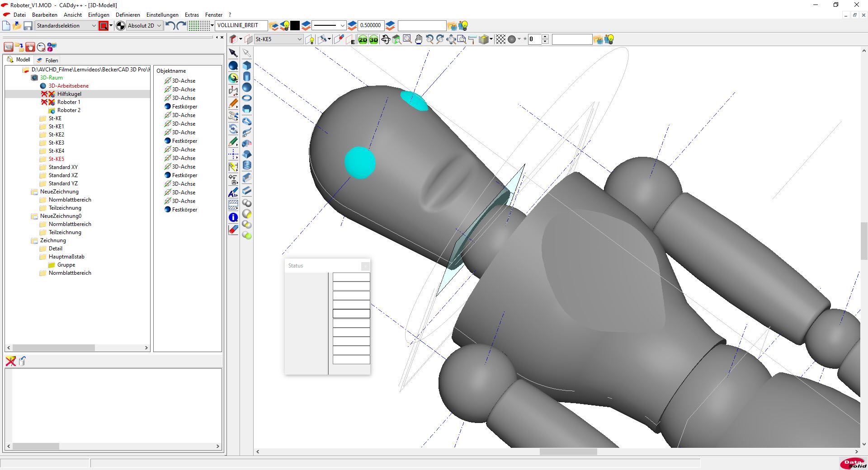The image size is (868, 470).
Task: Click the save diskette icon
Action: point(28,26)
